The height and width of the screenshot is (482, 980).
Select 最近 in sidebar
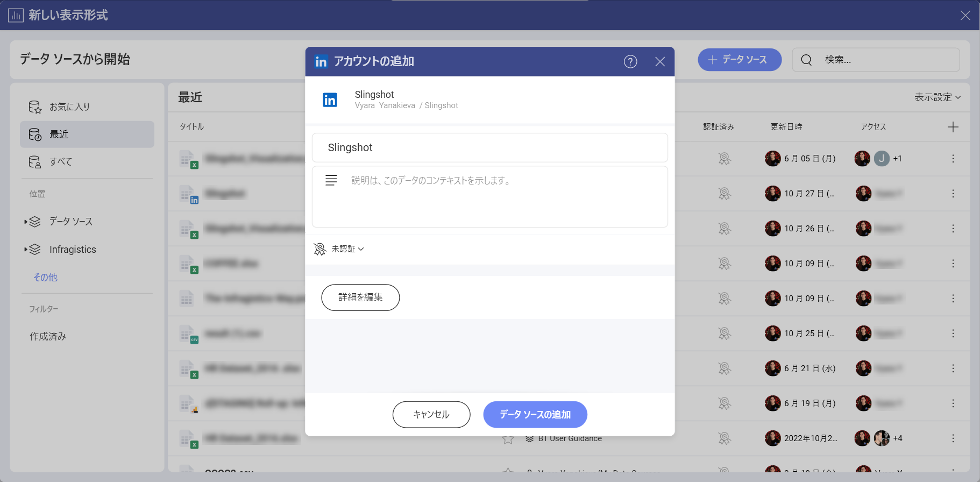(87, 134)
